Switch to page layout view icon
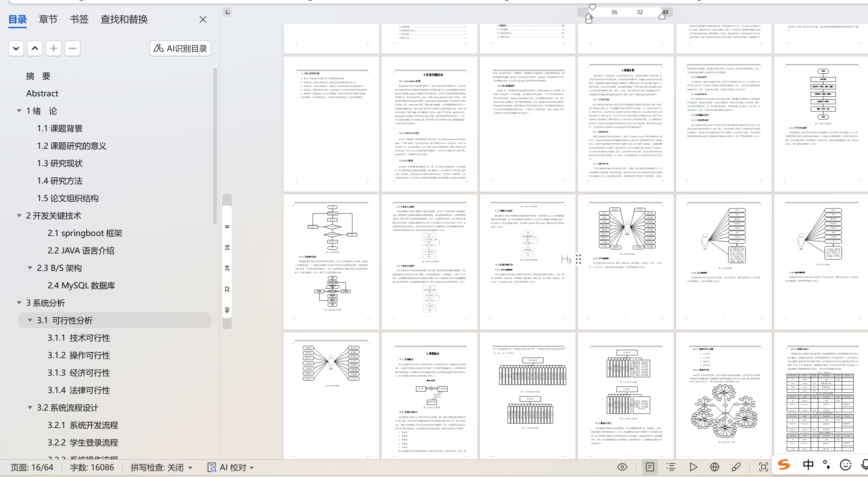The image size is (868, 477). 650,467
